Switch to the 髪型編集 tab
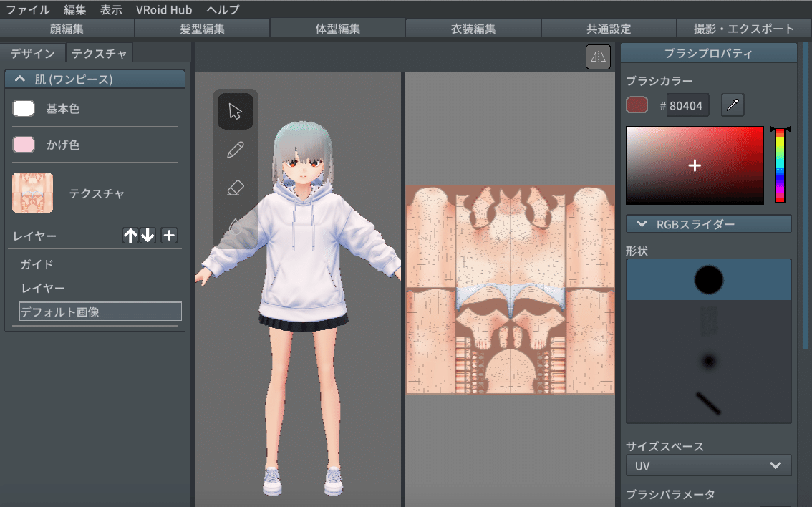812x507 pixels. 203,29
